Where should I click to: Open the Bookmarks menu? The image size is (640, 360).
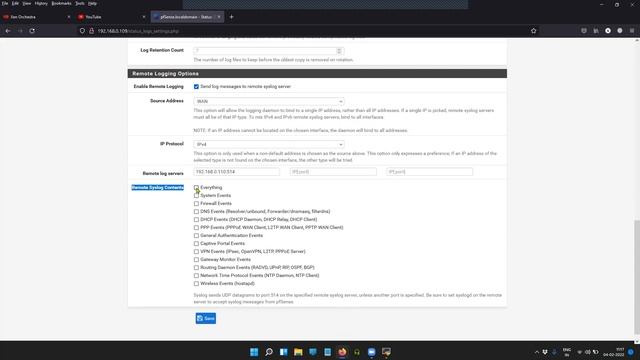61,3
